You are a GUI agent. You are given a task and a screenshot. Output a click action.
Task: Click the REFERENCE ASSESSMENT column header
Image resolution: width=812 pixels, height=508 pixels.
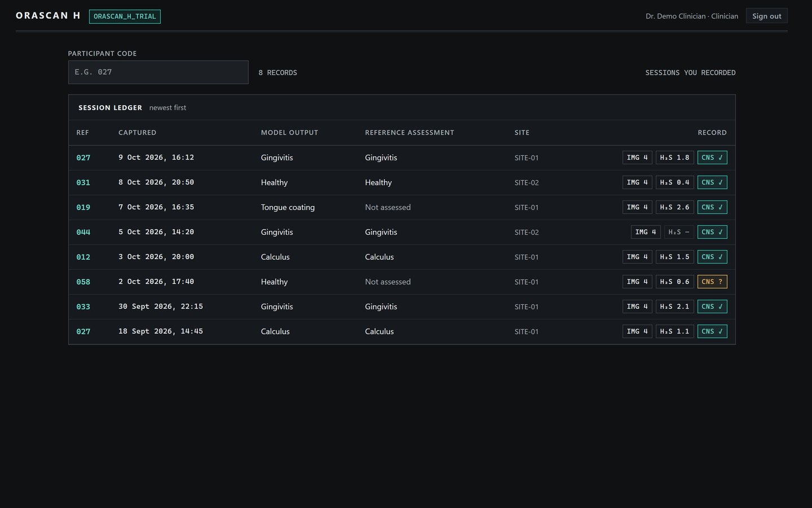[409, 133]
